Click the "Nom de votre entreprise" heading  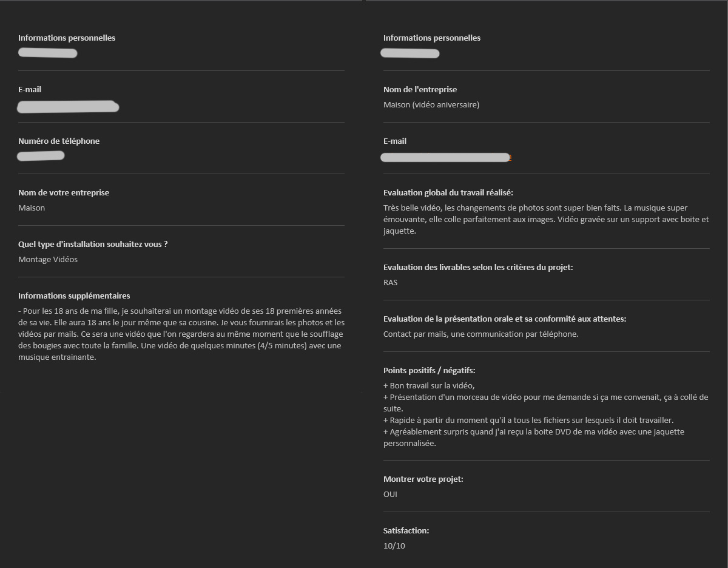pyautogui.click(x=64, y=193)
